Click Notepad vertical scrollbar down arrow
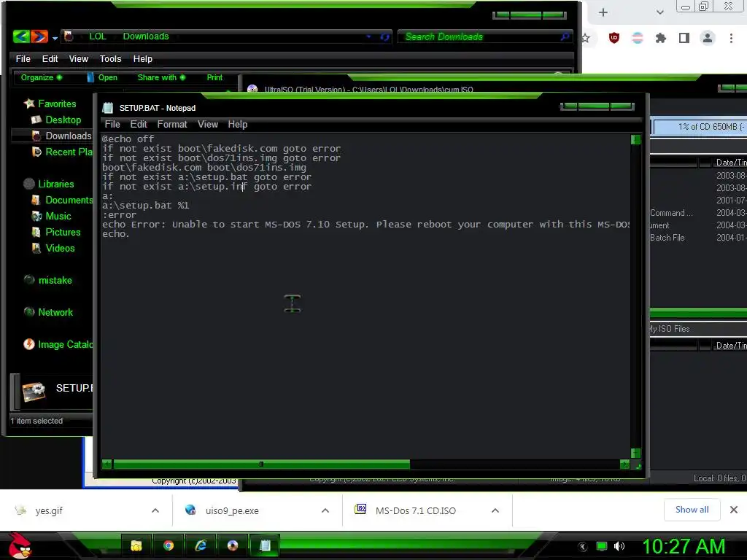This screenshot has width=747, height=560. 635,453
